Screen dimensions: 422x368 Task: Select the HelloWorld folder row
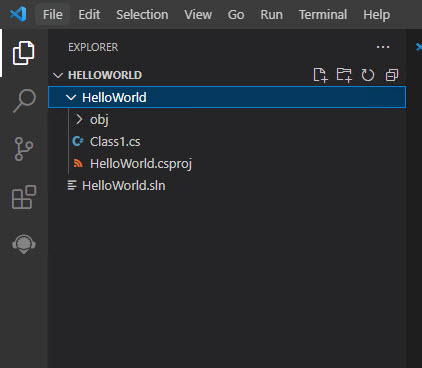(x=227, y=97)
